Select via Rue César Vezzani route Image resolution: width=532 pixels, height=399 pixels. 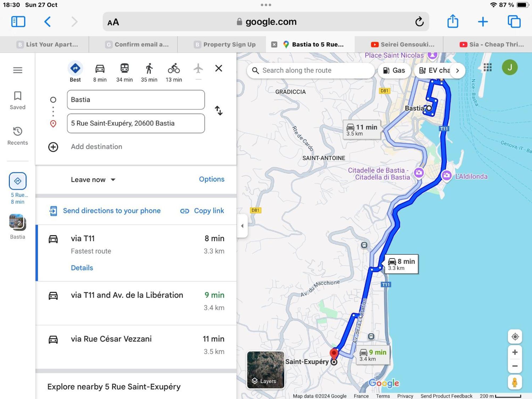point(136,347)
